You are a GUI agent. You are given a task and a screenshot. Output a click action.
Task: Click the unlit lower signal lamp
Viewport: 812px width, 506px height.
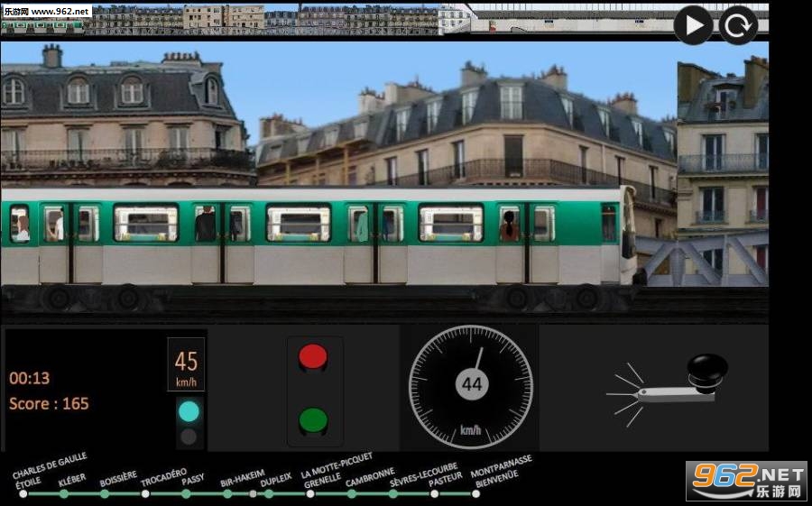pos(189,437)
